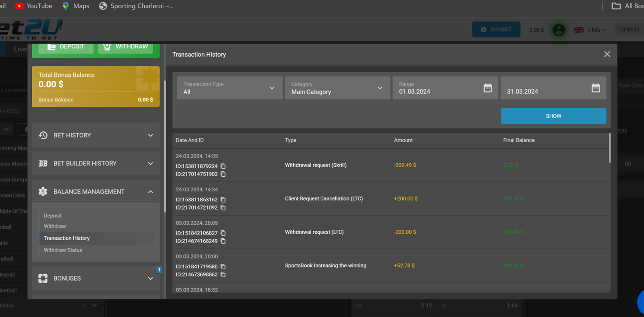Screen dimensions: 644x317
Task: Open the ENG language selector
Action: click(591, 30)
